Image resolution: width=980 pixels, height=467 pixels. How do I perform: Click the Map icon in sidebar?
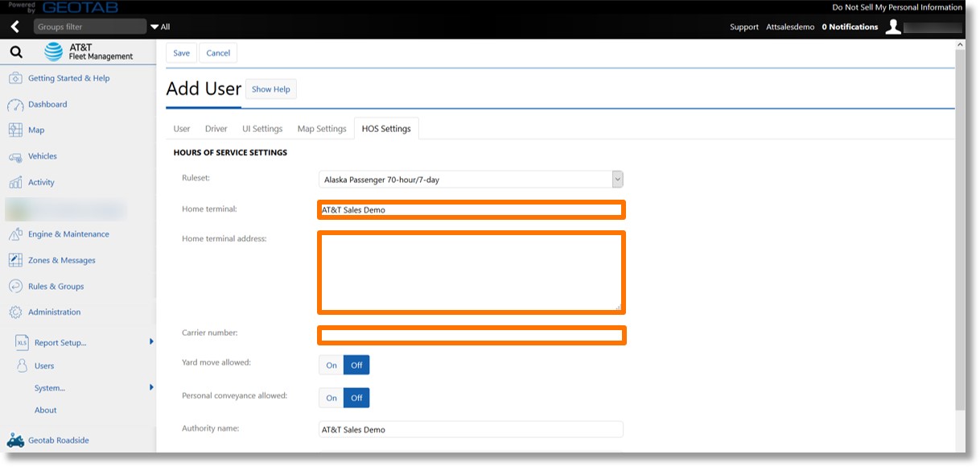pos(14,130)
